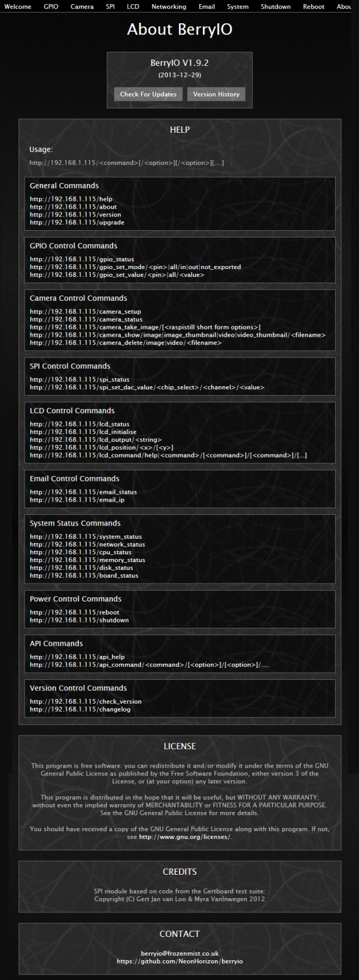This screenshot has height=980, width=359.
Task: Open the LCD menu item
Action: pyautogui.click(x=133, y=7)
